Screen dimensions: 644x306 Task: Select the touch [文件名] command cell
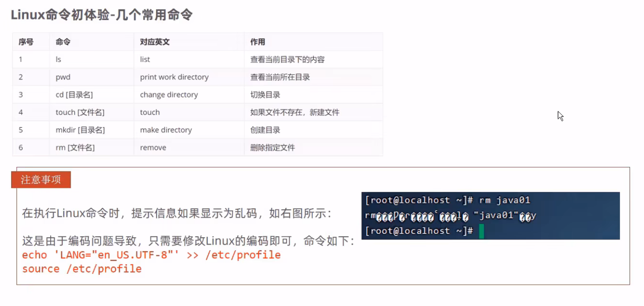pos(80,113)
